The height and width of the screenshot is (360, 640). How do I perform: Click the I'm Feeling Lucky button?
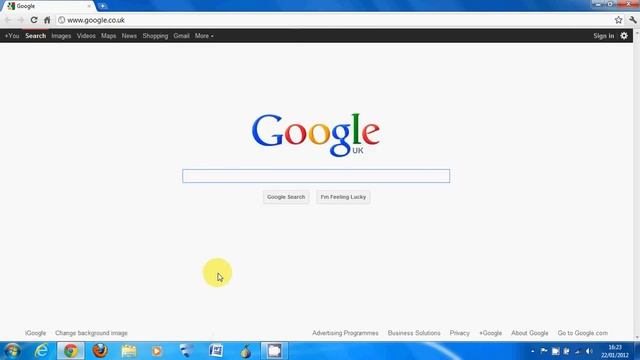tap(343, 197)
